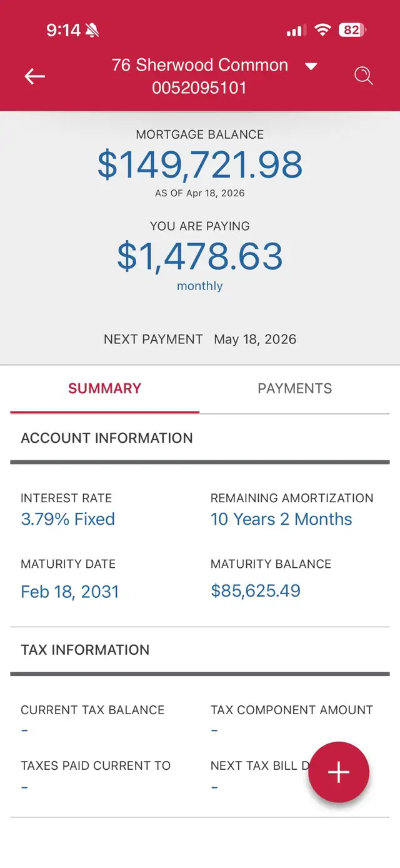Tap the $85,625.49 maturity balance

[x=256, y=591]
